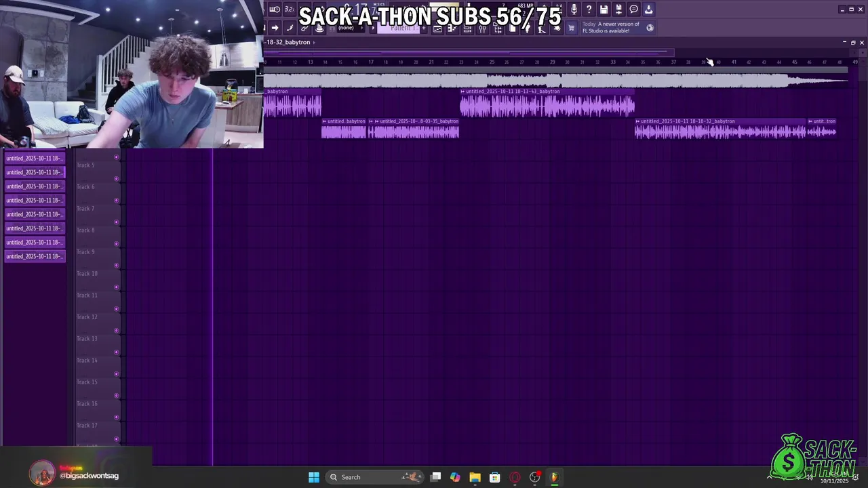Click the link chain icon in toolbar
Screen dimensions: 868x488
tap(304, 28)
